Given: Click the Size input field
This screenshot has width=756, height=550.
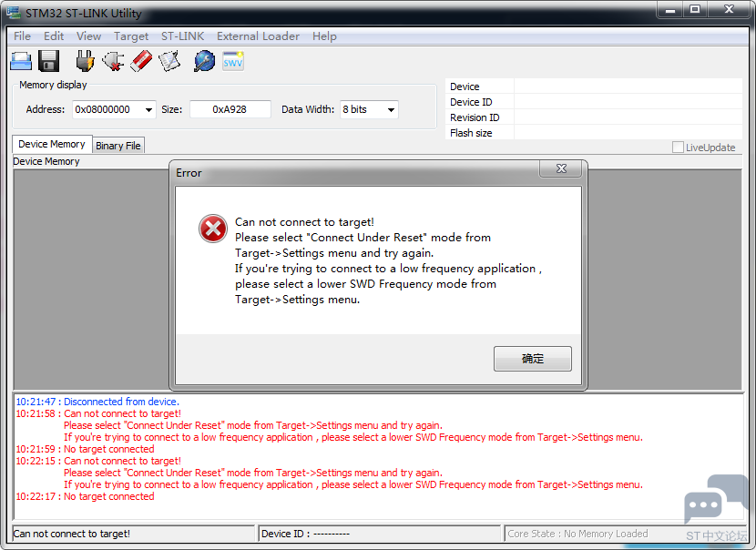Looking at the screenshot, I should click(x=230, y=109).
